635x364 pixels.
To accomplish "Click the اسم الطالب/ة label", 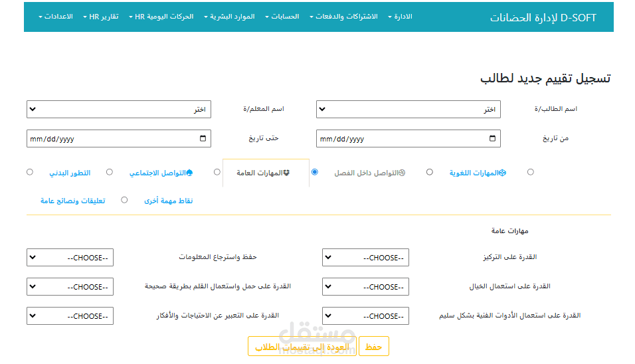I will [555, 109].
